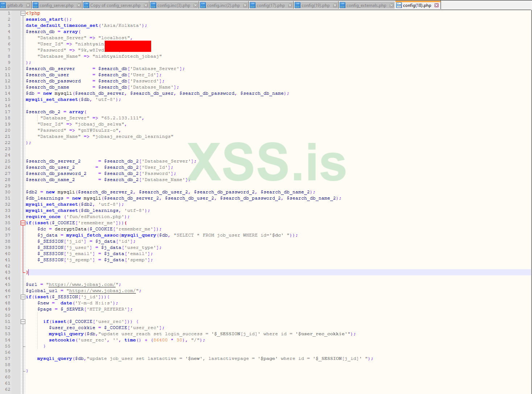Screen dimensions: 532x394
Task: Click the file icon on the config.inc(2).php tab
Action: 203,5
